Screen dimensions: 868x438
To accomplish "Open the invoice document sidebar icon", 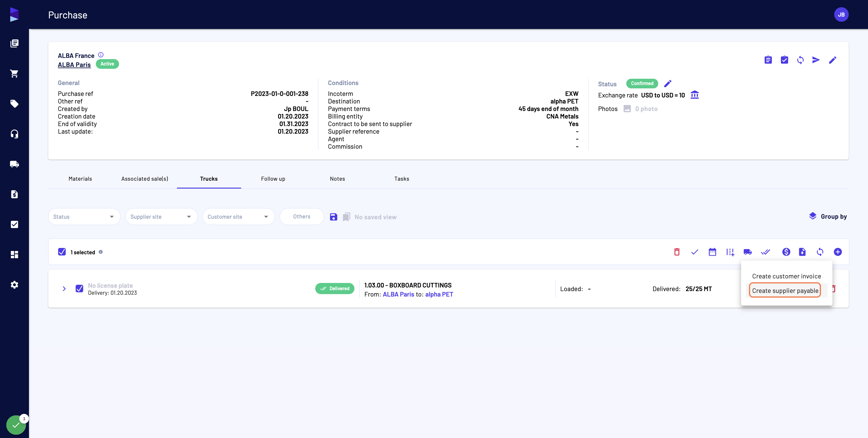I will pos(14,194).
